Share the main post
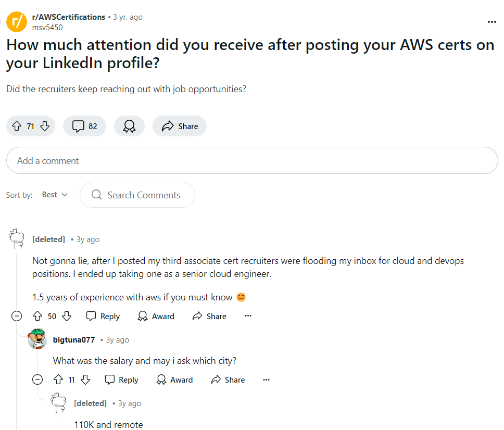 point(180,126)
